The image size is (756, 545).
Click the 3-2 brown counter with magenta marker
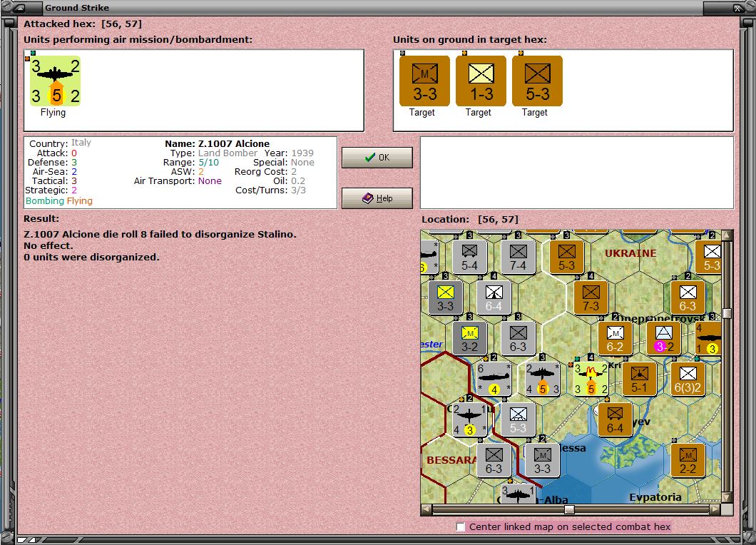[663, 339]
